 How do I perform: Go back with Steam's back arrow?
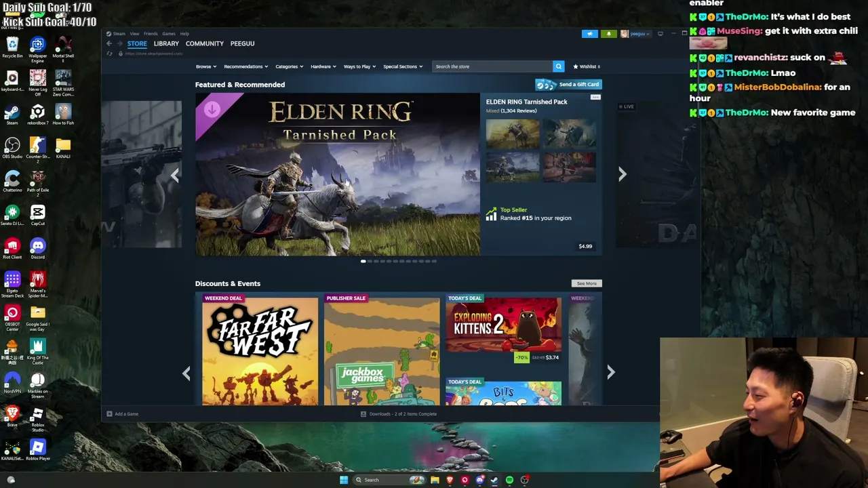point(109,43)
